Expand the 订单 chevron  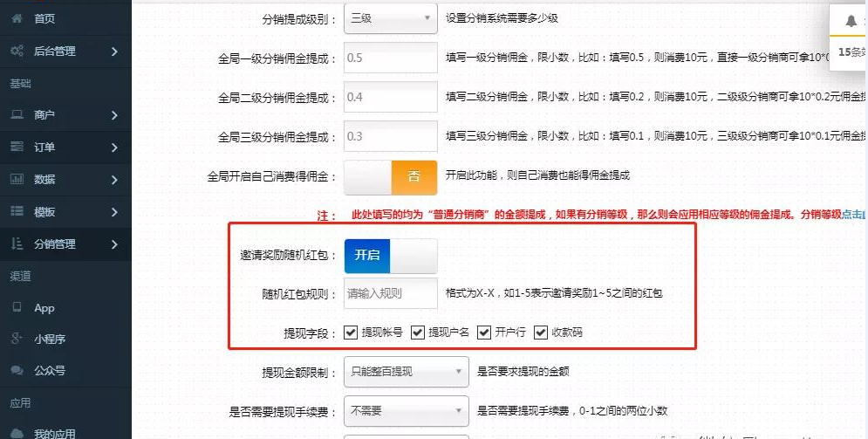click(114, 147)
